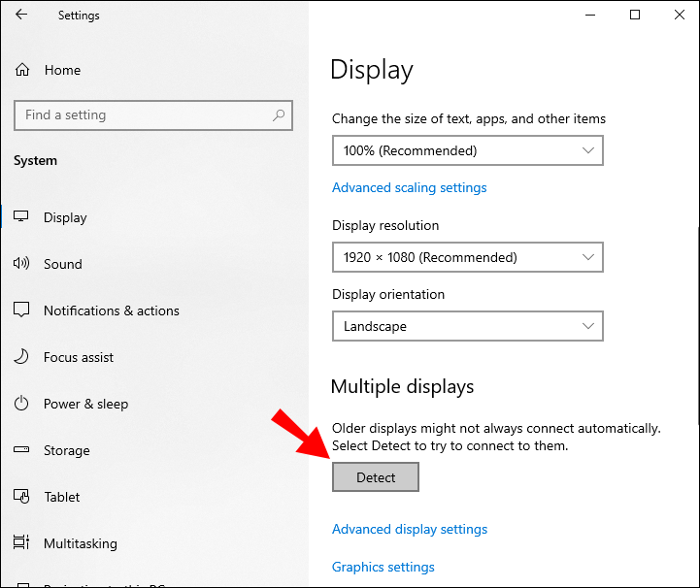The width and height of the screenshot is (700, 588).
Task: Click the Multitasking icon
Action: pyautogui.click(x=21, y=542)
